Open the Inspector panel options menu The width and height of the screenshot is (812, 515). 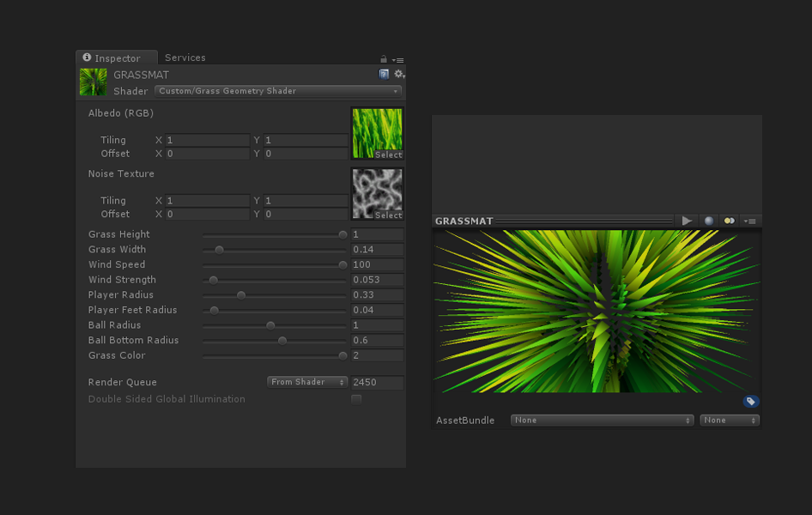tap(398, 59)
